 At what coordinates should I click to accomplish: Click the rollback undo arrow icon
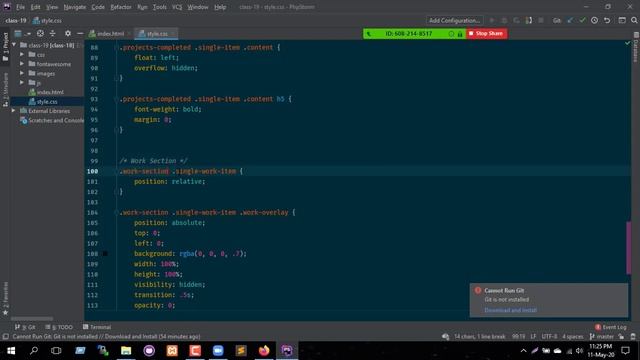tap(607, 20)
